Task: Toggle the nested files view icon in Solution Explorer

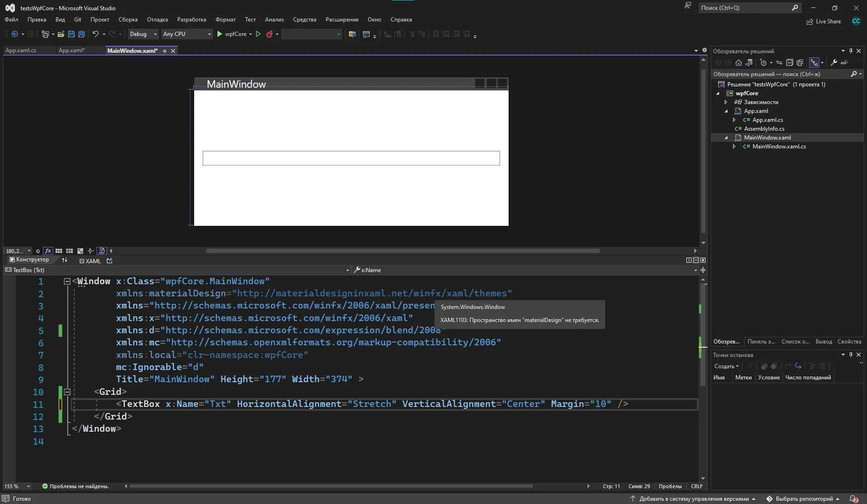Action: (814, 63)
